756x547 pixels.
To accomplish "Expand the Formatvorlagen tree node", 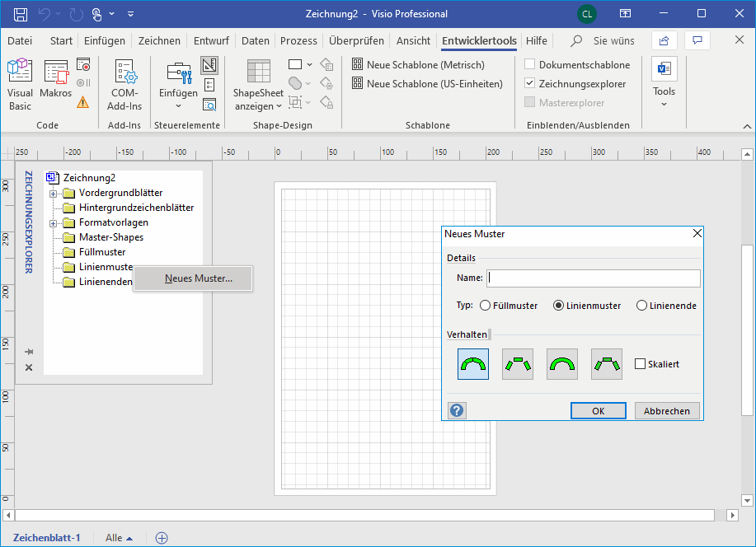I will click(54, 223).
